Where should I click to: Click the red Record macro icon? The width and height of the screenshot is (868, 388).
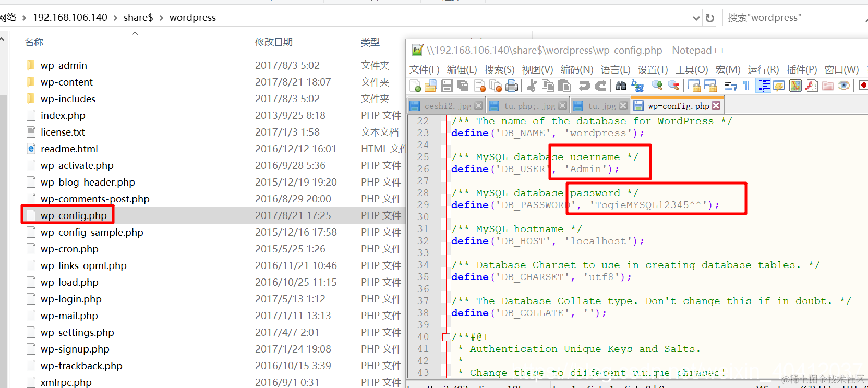(x=863, y=86)
